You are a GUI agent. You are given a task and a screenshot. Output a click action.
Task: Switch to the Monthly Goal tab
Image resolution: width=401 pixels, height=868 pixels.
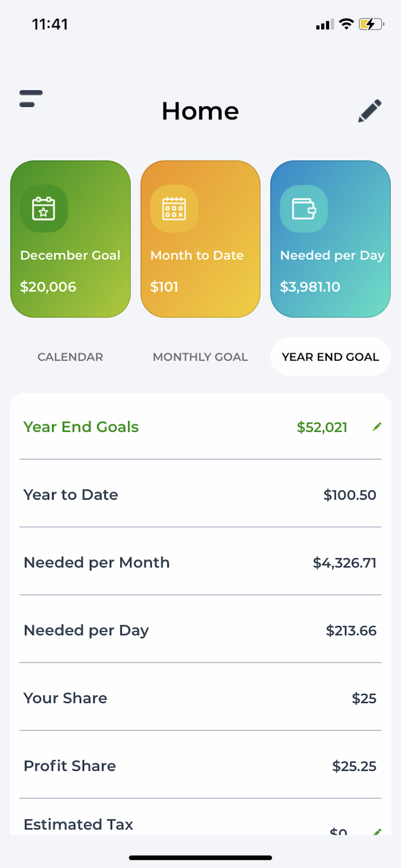coord(200,357)
